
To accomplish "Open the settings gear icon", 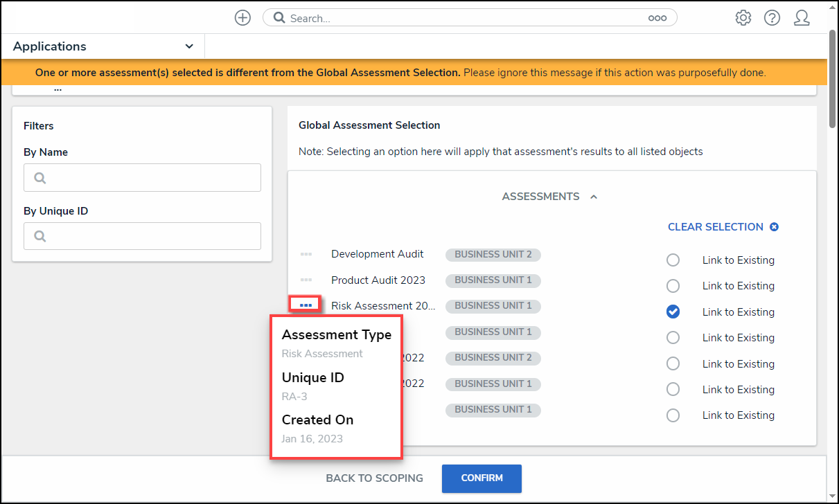I will [x=743, y=18].
